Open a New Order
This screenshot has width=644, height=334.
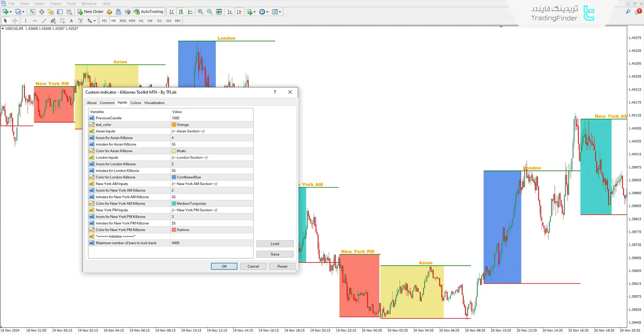(90, 11)
